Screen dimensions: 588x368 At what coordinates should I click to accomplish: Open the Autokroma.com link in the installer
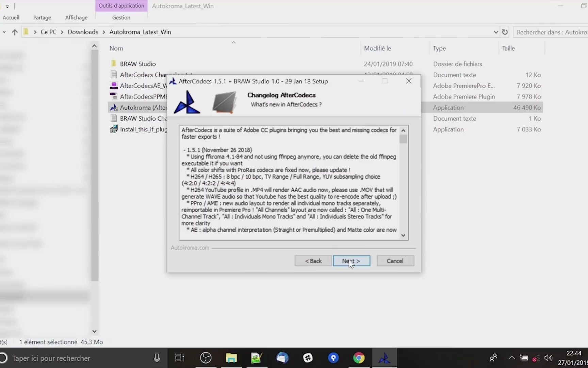[x=190, y=248]
